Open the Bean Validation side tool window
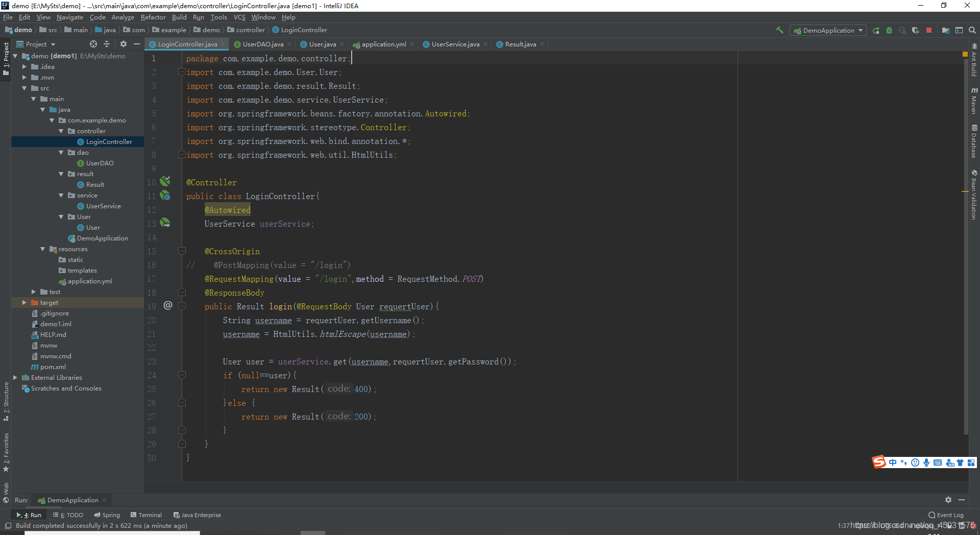This screenshot has height=535, width=980. pos(974,194)
